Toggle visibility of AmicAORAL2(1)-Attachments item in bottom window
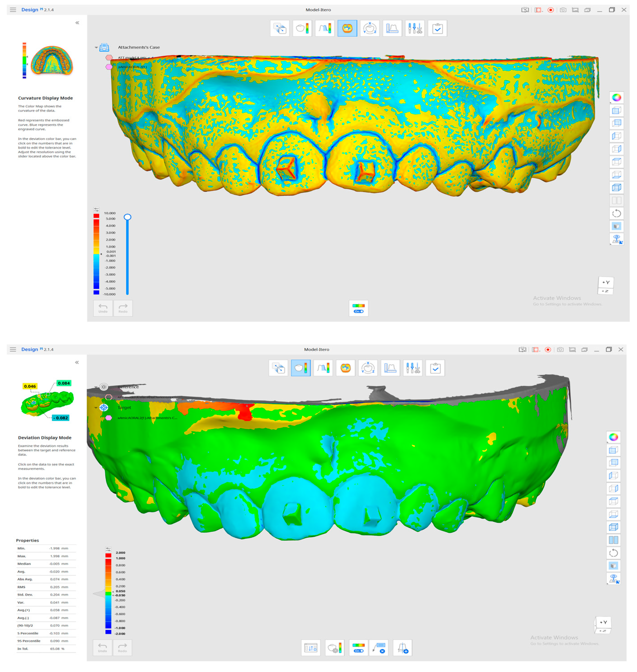The height and width of the screenshot is (672, 637). point(109,418)
